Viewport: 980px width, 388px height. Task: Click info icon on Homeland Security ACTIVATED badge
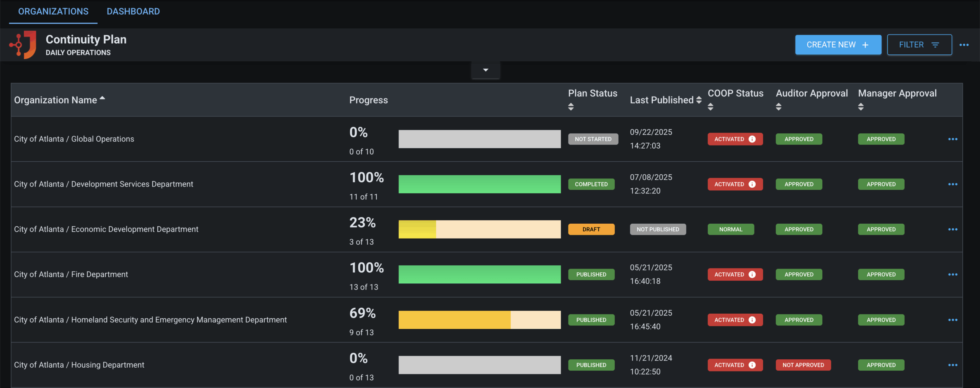752,319
